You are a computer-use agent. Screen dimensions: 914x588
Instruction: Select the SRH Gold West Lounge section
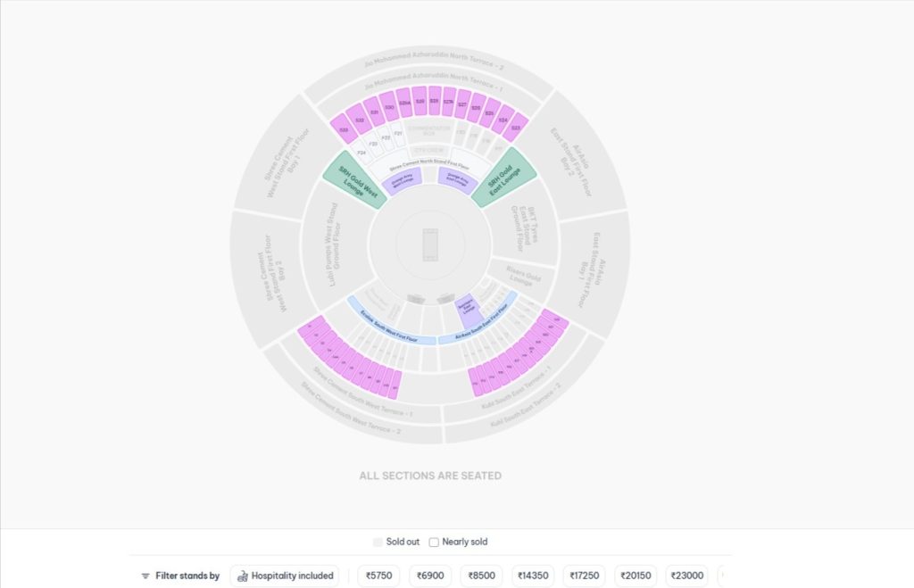pos(354,180)
